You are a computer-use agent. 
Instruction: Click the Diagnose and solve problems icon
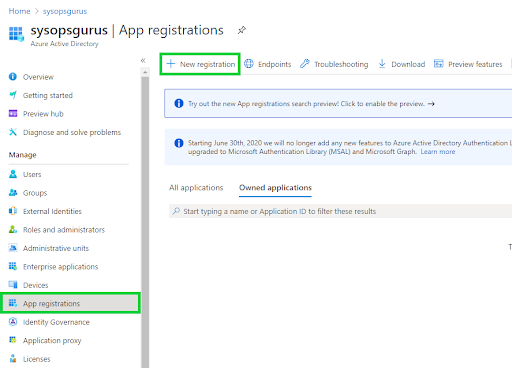point(13,132)
